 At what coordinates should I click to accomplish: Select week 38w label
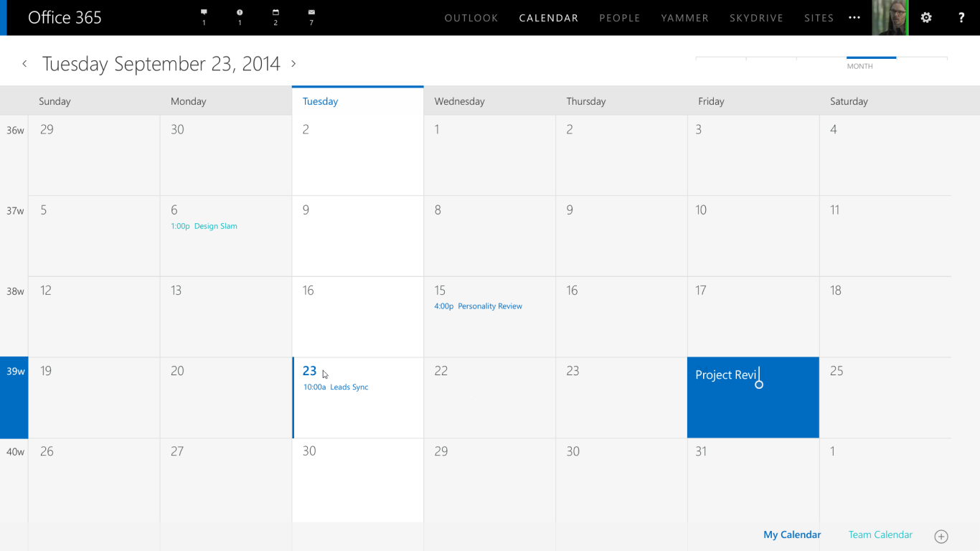click(x=15, y=291)
